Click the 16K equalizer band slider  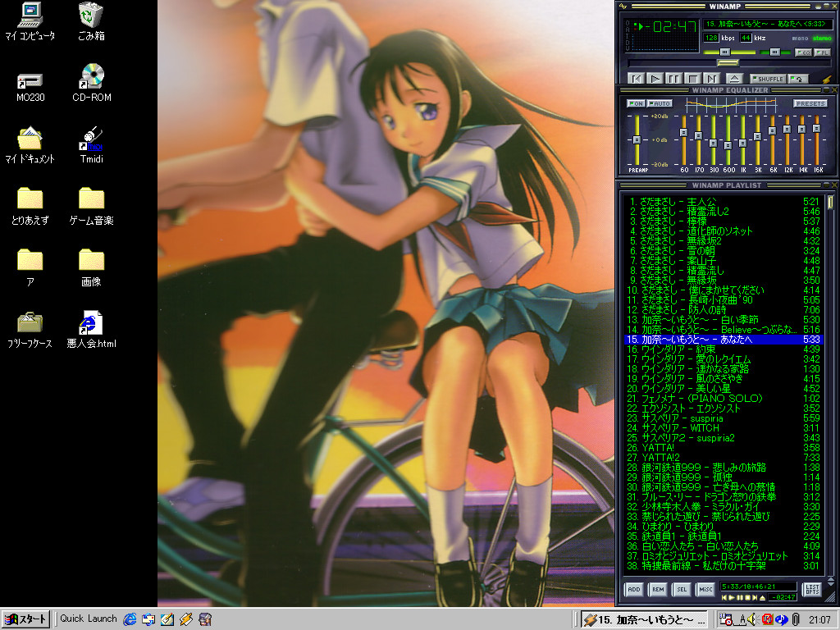point(816,139)
